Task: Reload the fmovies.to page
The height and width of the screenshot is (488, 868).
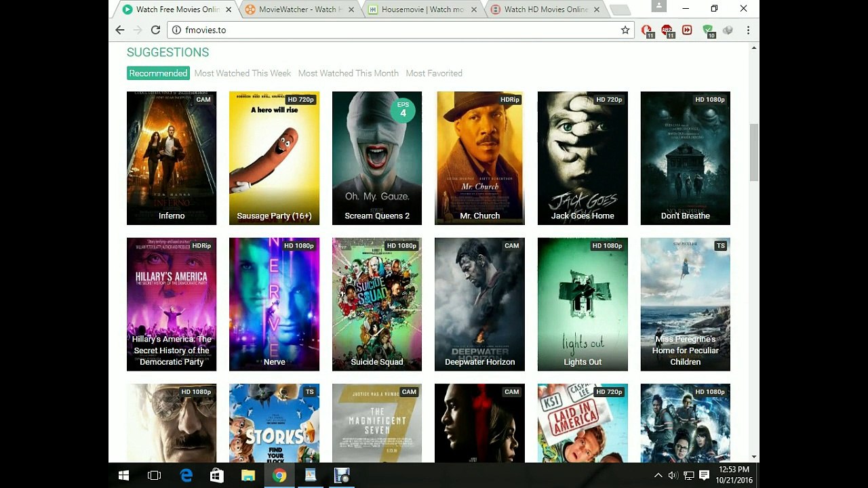Action: [x=155, y=30]
